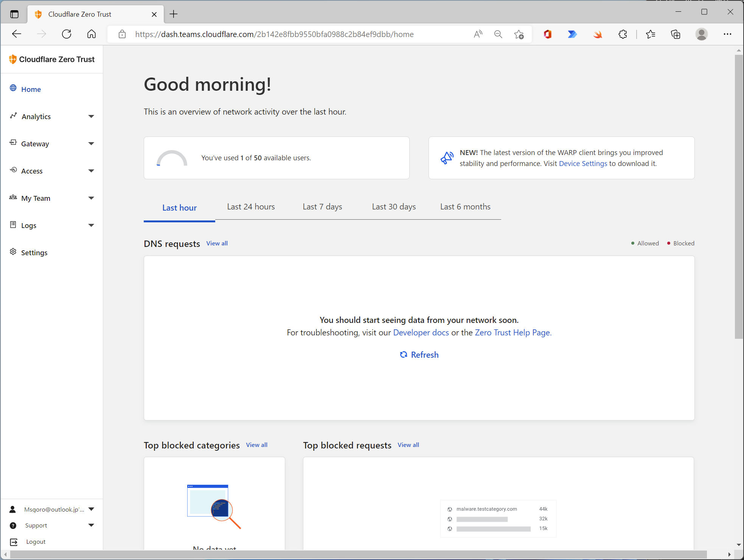Open the Zero Trust Help Page link
This screenshot has height=560, width=744.
click(x=513, y=332)
